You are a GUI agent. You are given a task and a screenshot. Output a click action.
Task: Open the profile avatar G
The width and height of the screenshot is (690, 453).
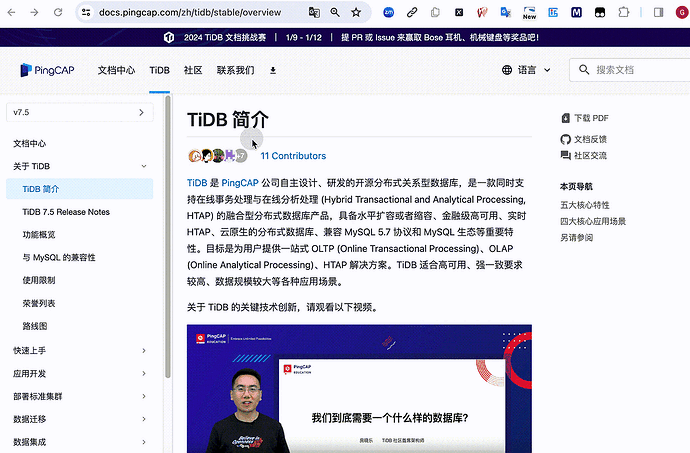(x=683, y=12)
